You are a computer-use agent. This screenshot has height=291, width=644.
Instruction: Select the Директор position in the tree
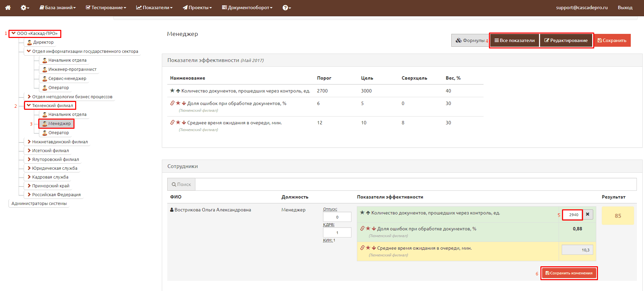click(x=40, y=42)
